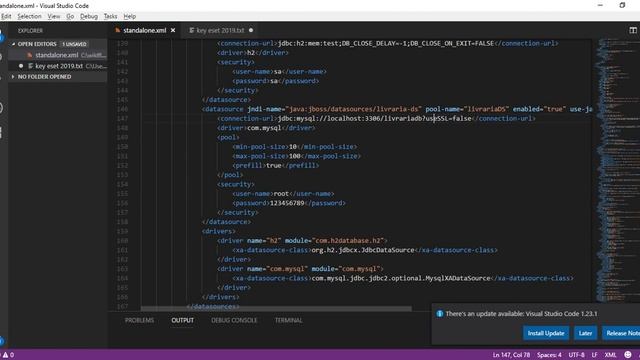Click the editor horizontal scrollbar
The image size is (640, 360).
point(276,309)
